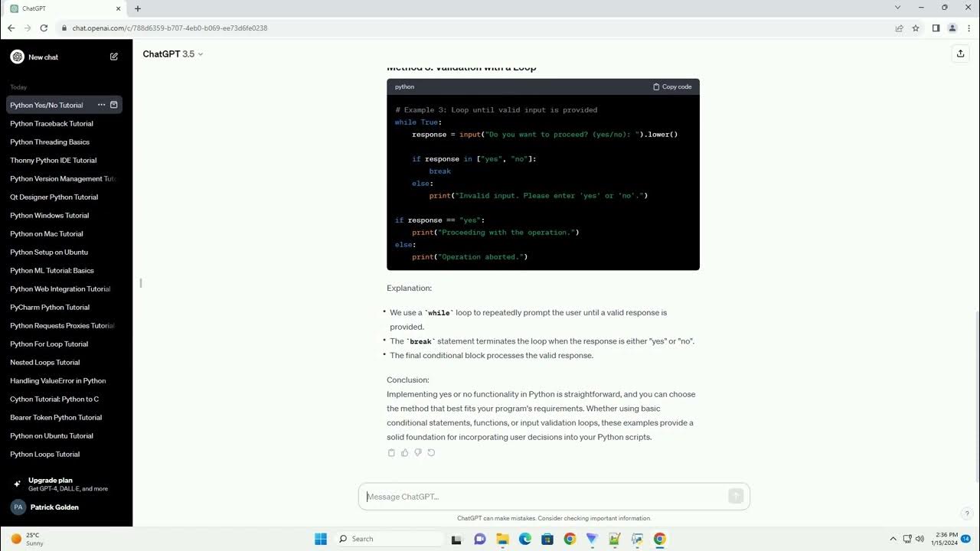
Task: Click the Windows taskbar Search box
Action: [390, 539]
